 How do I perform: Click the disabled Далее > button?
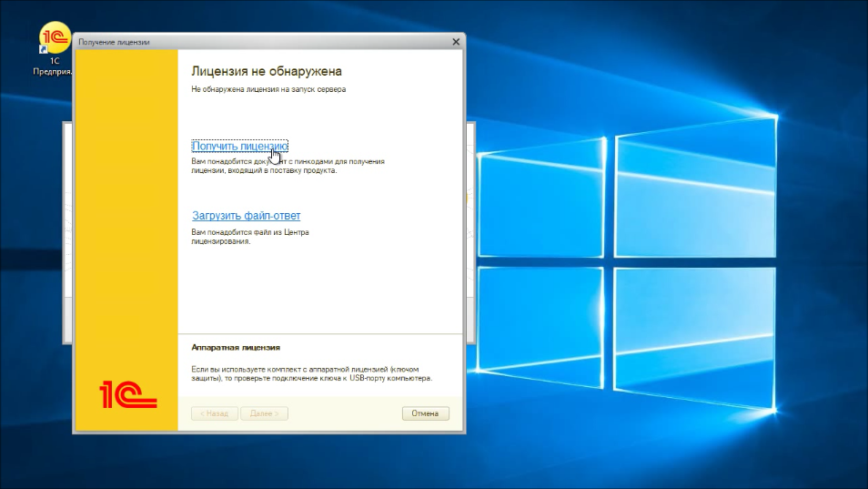point(264,413)
